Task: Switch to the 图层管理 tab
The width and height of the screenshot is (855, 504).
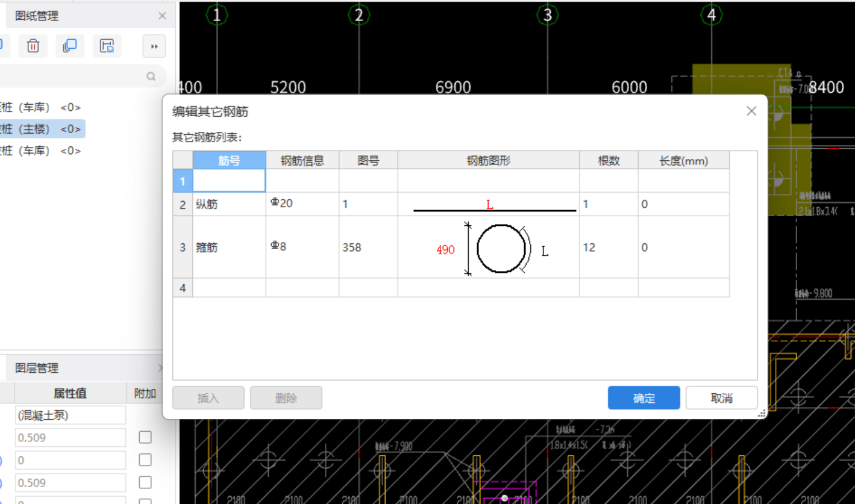Action: [x=37, y=368]
